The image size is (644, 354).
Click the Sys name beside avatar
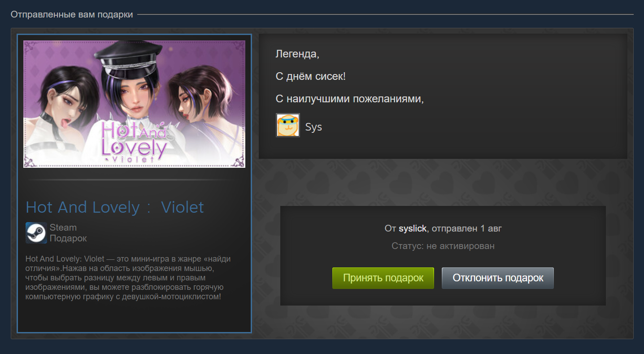[x=313, y=127]
